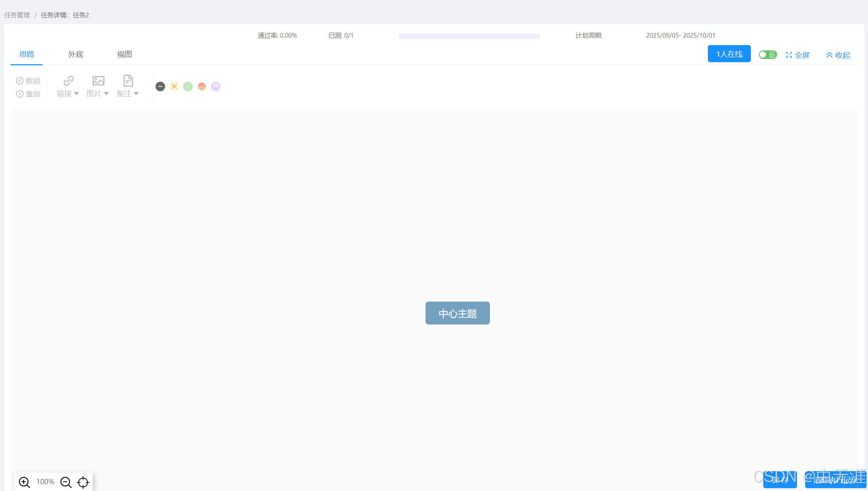
Task: Open the 备注 dropdown
Action: (127, 93)
